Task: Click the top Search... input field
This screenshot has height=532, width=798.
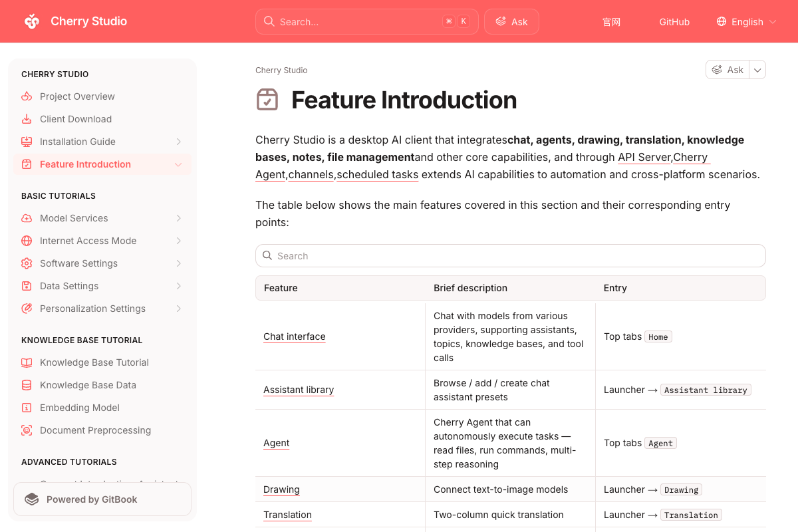Action: [367, 21]
